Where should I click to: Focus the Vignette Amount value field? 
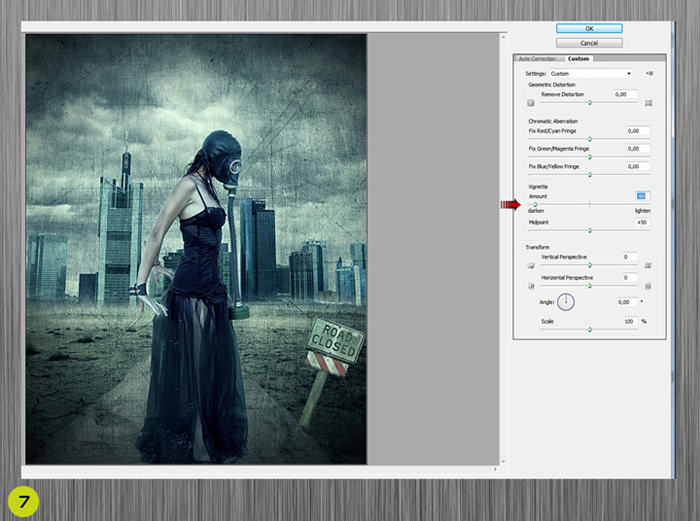[x=641, y=196]
